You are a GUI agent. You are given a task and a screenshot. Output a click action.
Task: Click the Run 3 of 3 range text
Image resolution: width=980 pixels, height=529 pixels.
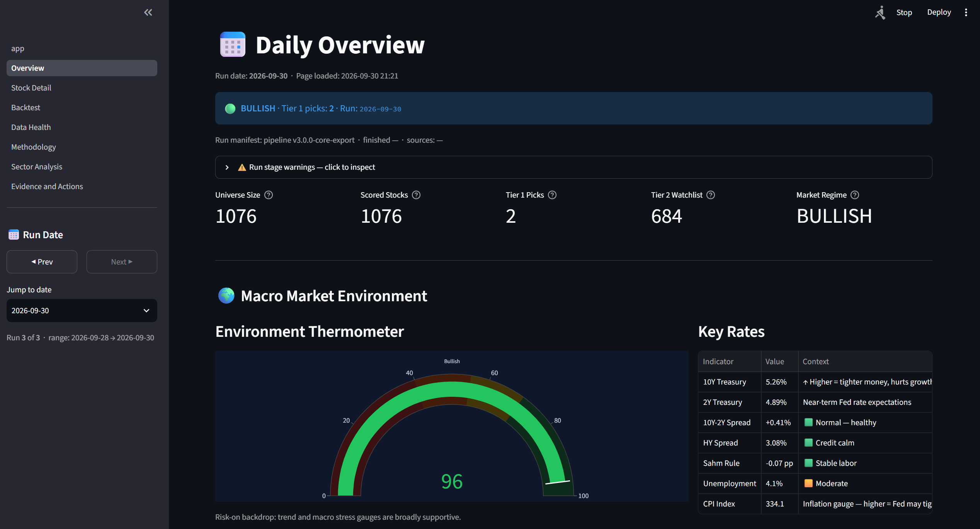pos(80,338)
